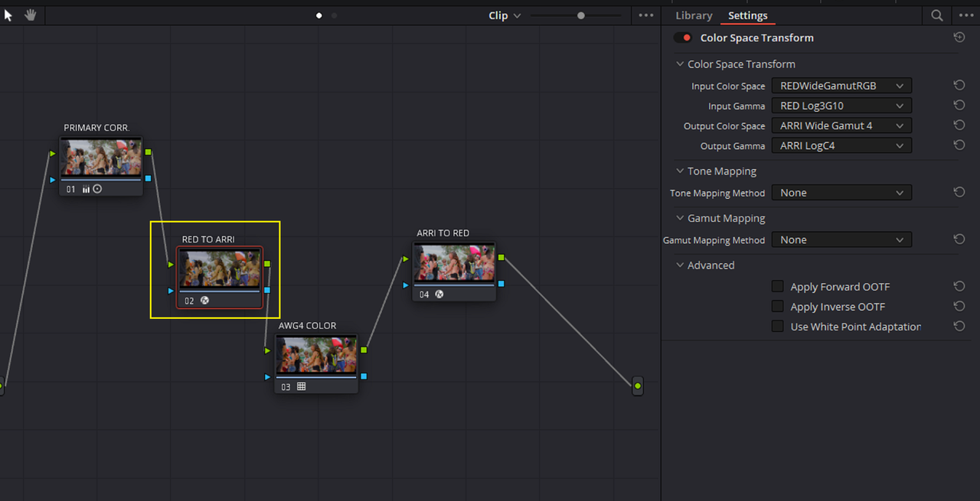This screenshot has width=980, height=501.
Task: Open the search in the effects panel
Action: click(x=937, y=15)
